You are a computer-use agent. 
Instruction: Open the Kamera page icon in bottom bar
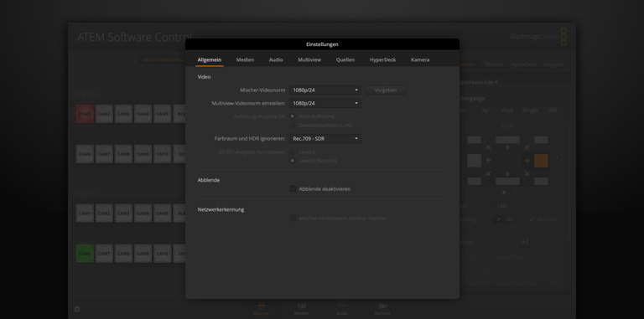(382, 309)
